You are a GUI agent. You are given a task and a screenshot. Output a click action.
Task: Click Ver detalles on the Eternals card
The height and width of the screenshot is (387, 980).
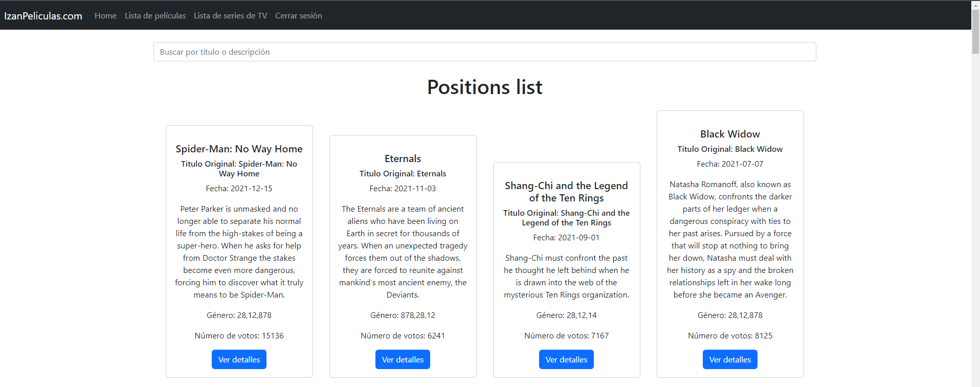click(x=403, y=359)
